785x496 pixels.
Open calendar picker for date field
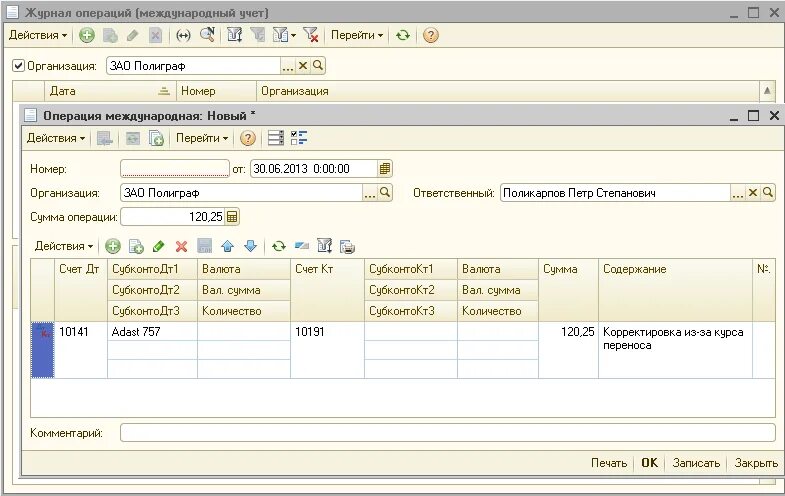384,169
